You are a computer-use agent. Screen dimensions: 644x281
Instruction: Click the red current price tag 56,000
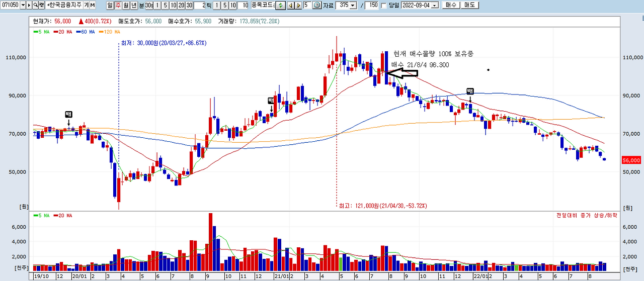[632, 160]
